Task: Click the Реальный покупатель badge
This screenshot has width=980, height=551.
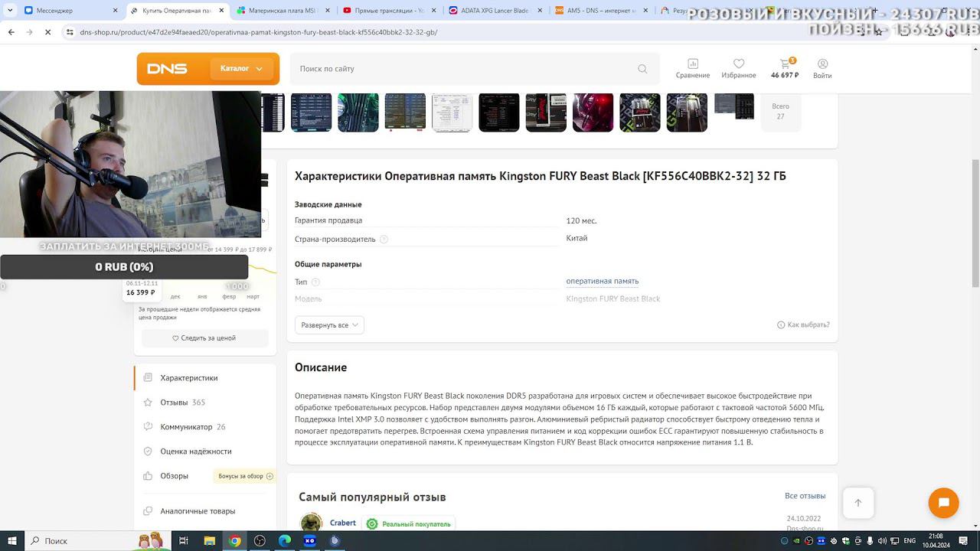Action: click(x=409, y=524)
